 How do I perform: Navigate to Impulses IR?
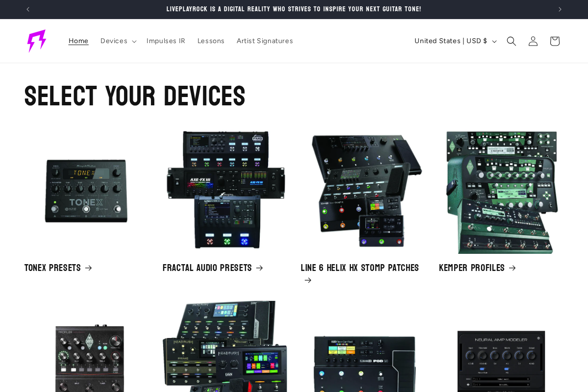(x=166, y=41)
